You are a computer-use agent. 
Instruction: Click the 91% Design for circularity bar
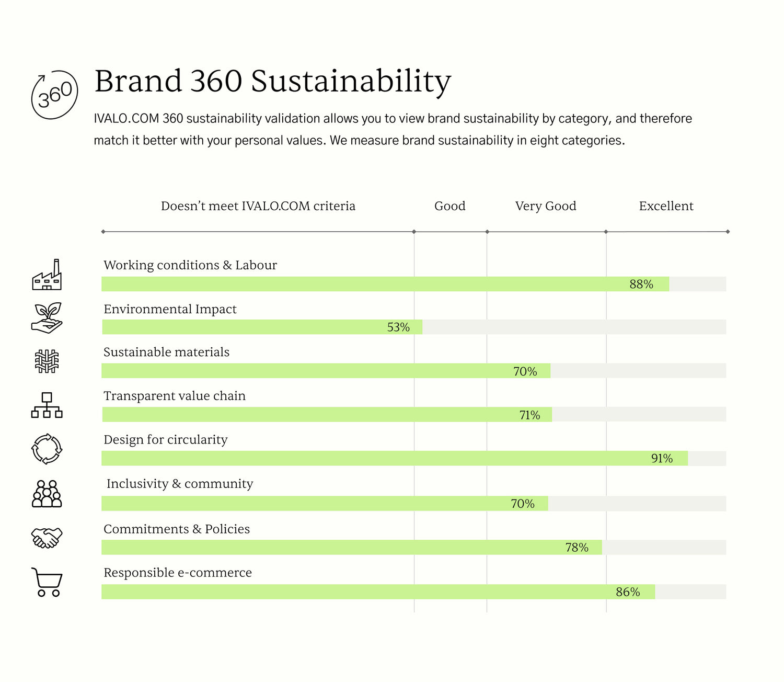click(395, 459)
